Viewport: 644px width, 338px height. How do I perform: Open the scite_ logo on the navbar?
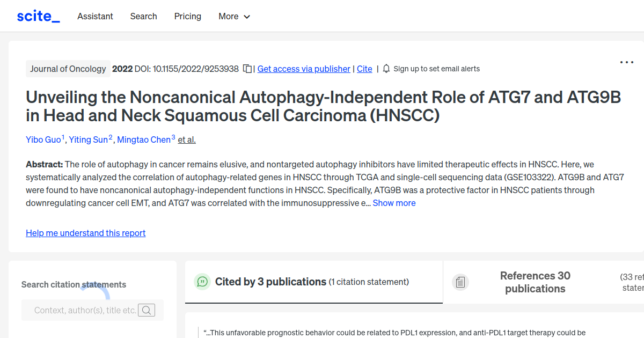click(x=38, y=16)
